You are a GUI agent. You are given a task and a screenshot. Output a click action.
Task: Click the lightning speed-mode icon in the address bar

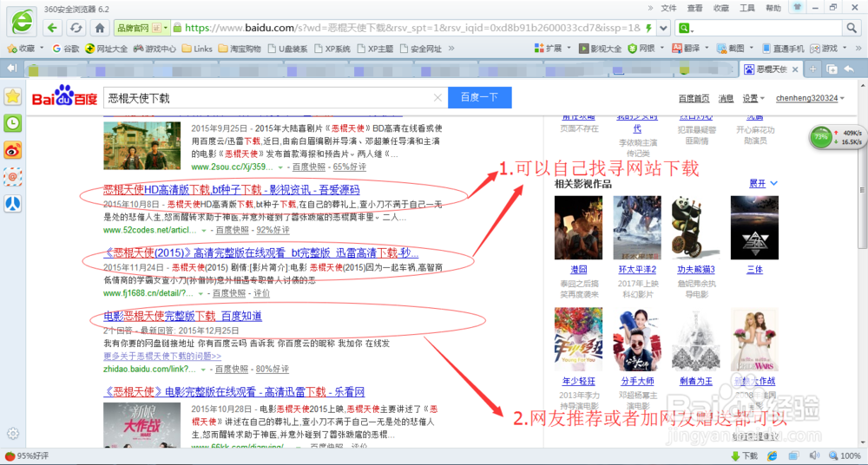648,28
